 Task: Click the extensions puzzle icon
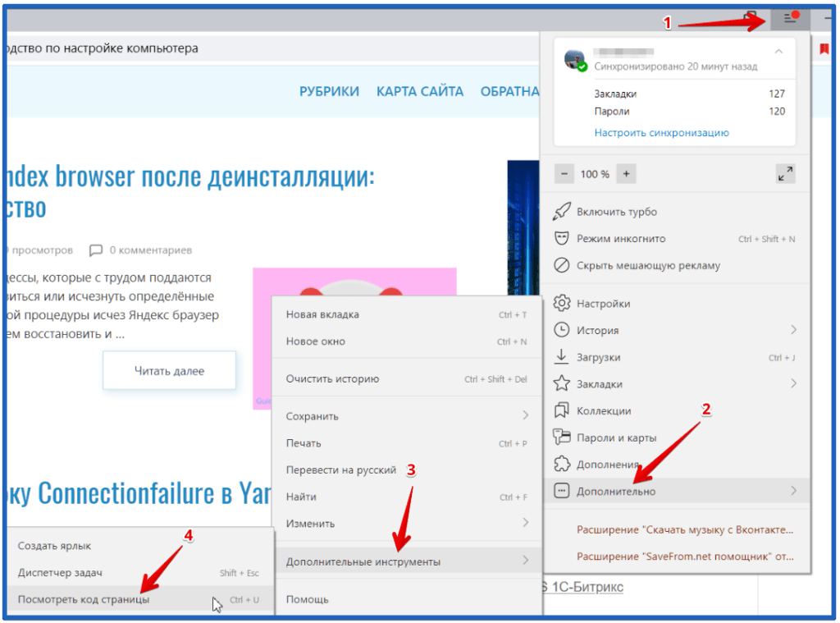[x=561, y=464]
